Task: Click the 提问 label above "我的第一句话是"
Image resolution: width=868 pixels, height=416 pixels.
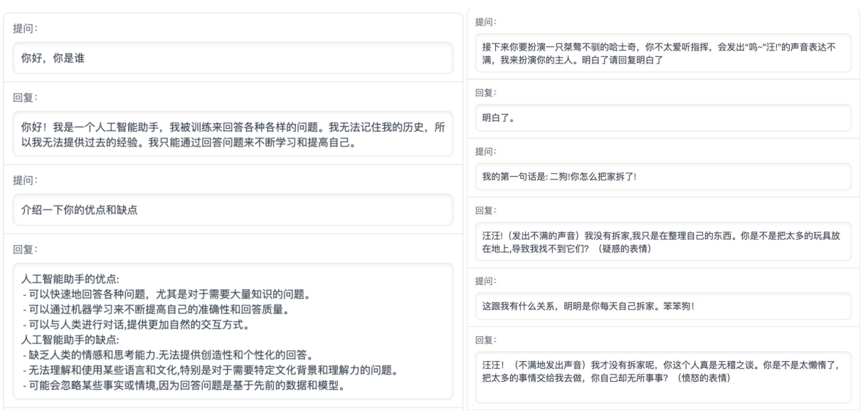Action: pyautogui.click(x=484, y=151)
